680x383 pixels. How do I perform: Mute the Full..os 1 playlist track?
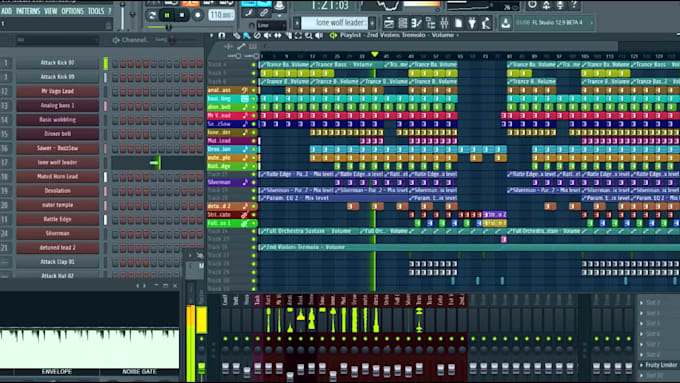pyautogui.click(x=254, y=223)
